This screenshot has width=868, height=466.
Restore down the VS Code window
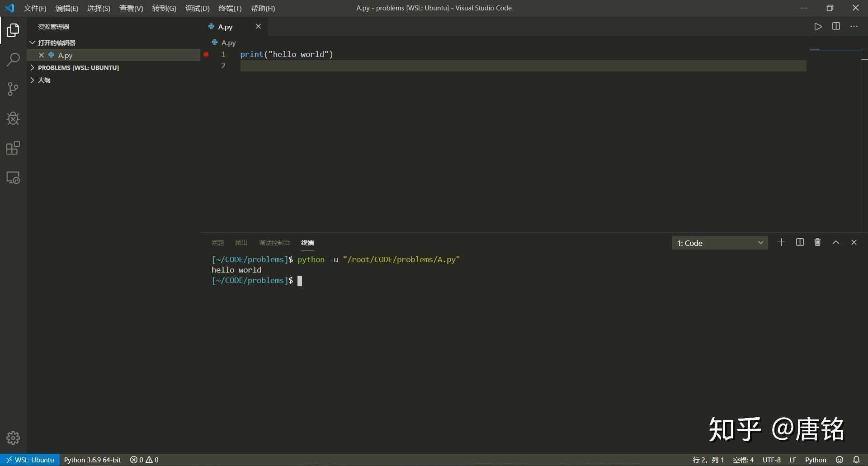(830, 8)
